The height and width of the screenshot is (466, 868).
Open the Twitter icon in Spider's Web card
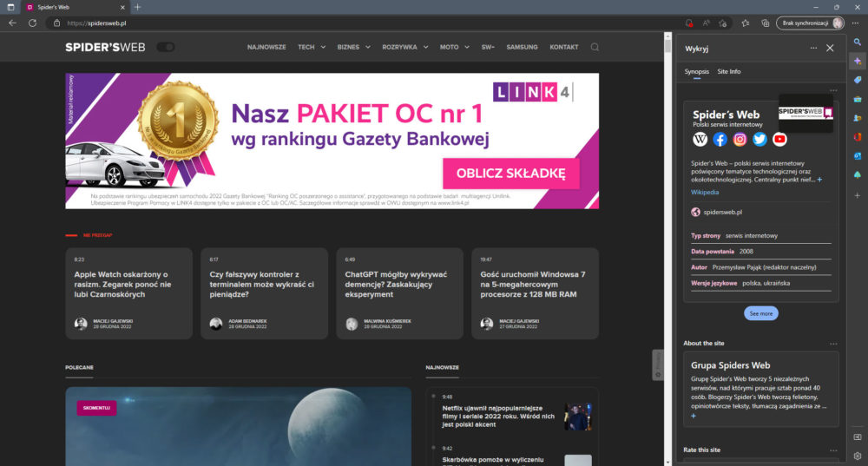pyautogui.click(x=759, y=140)
